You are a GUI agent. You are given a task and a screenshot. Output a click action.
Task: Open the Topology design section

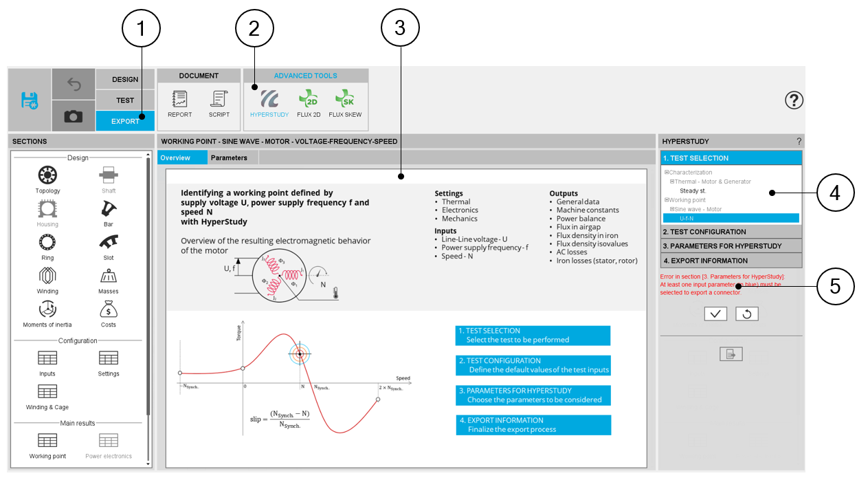[47, 180]
